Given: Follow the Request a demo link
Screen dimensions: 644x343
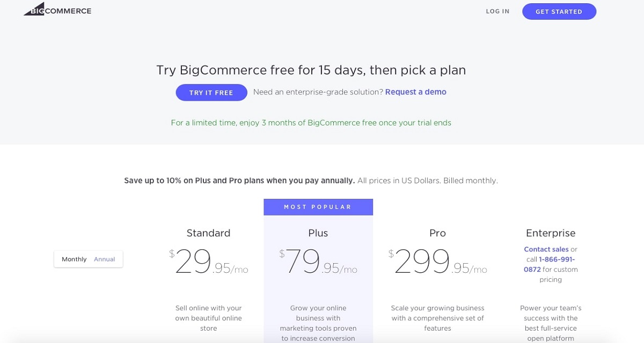Looking at the screenshot, I should pyautogui.click(x=415, y=92).
